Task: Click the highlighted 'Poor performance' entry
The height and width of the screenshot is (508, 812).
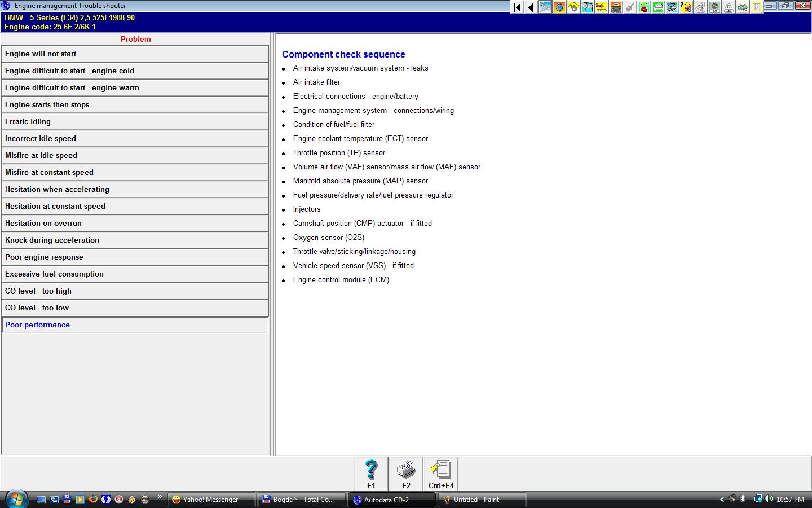Action: (x=135, y=325)
